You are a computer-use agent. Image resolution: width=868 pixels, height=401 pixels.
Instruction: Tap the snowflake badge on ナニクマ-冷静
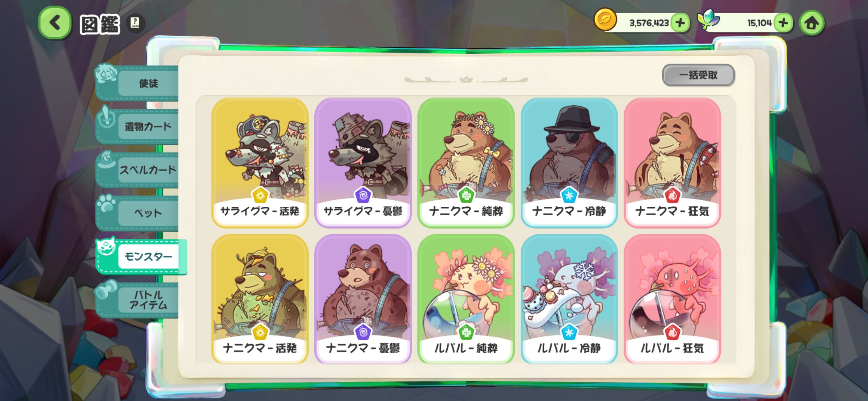[569, 195]
